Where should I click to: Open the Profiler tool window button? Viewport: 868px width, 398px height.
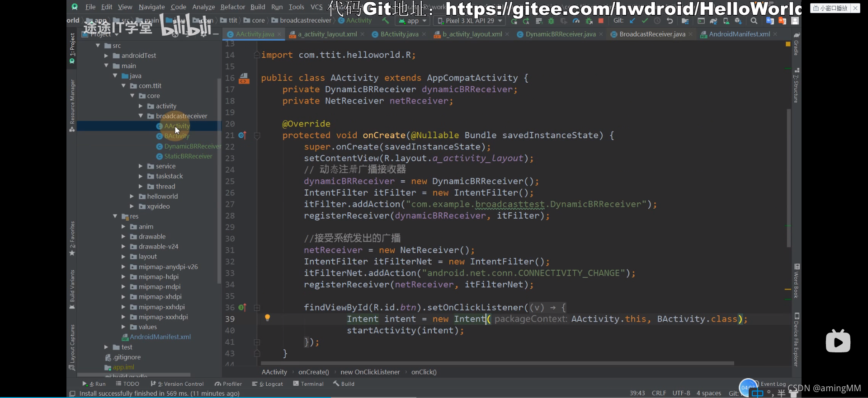(x=228, y=384)
